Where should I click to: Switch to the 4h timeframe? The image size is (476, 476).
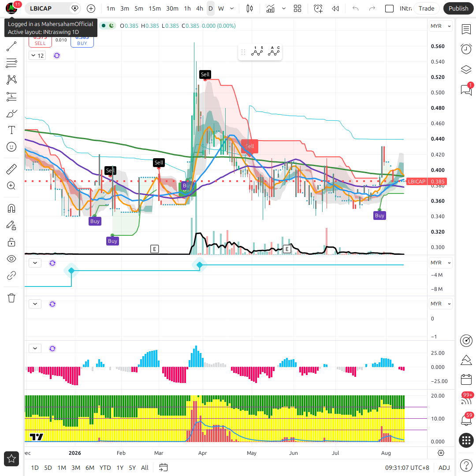click(200, 8)
